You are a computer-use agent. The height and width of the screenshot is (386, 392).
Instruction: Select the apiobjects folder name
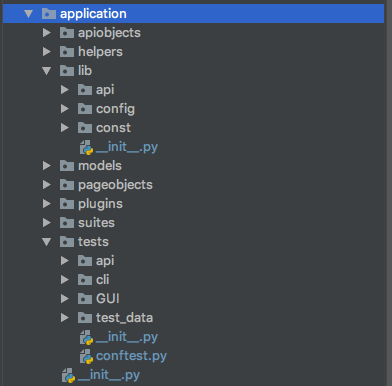click(109, 33)
